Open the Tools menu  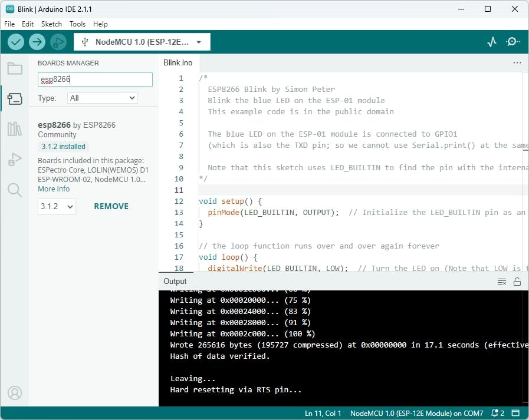click(78, 24)
